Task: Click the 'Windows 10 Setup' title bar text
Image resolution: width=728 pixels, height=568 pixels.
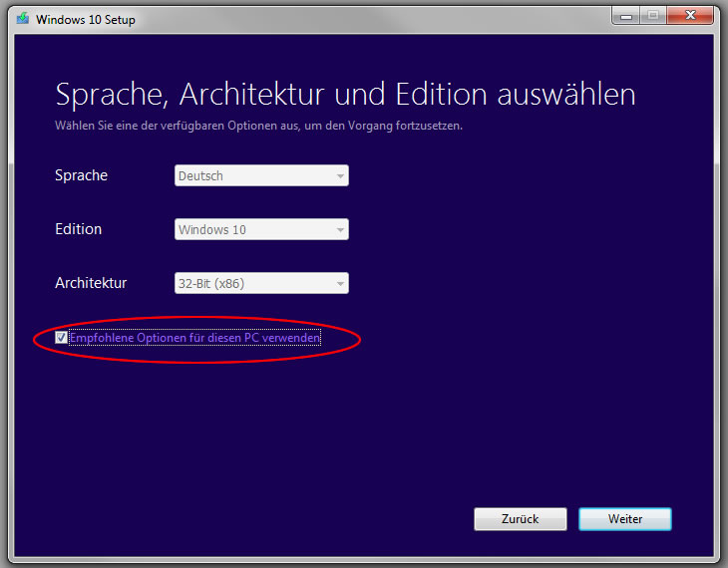Action: (86, 19)
